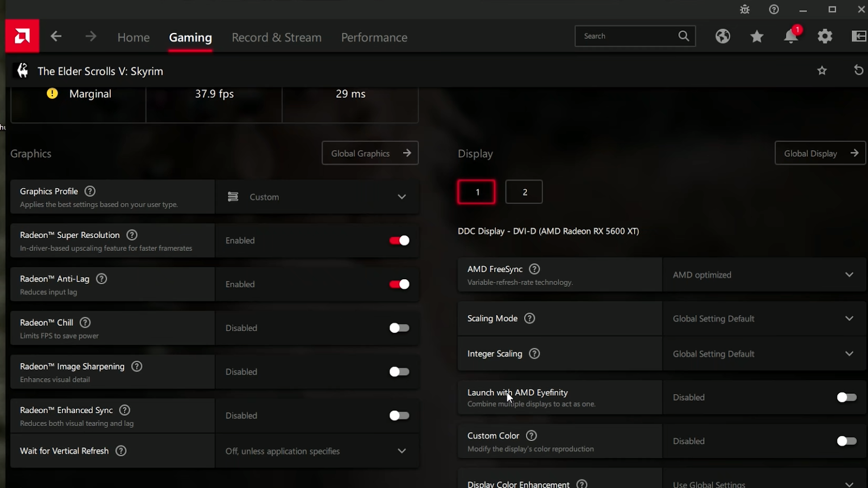This screenshot has height=488, width=868.
Task: Select display 2 tab
Action: [x=524, y=192]
